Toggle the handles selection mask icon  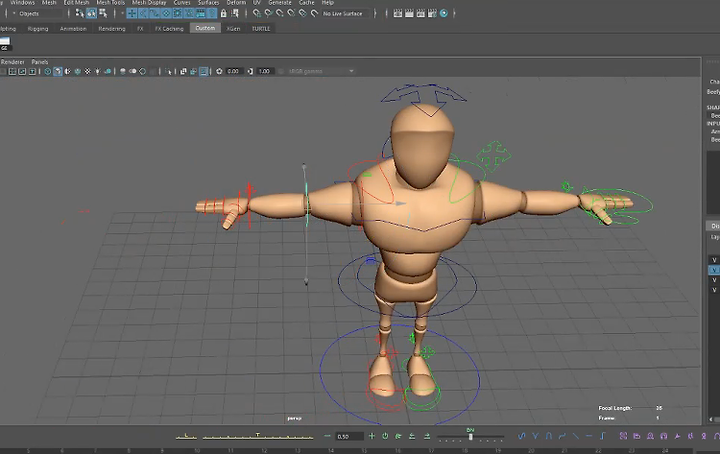(132, 13)
